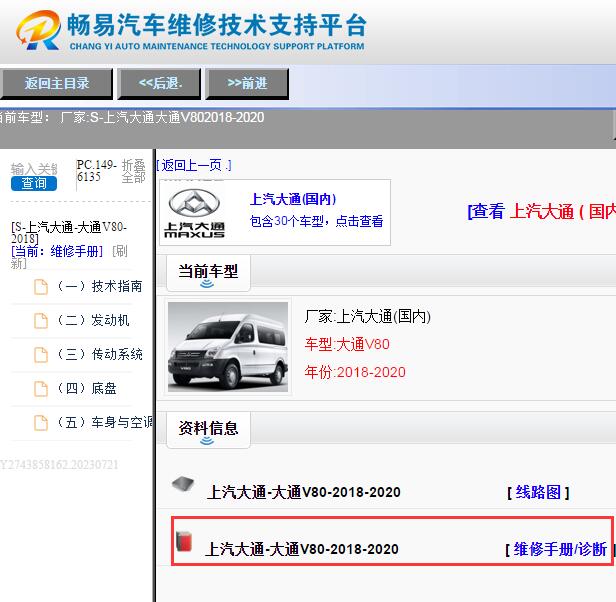Click document icon beside 发动机
This screenshot has width=616, height=602.
coord(41,321)
